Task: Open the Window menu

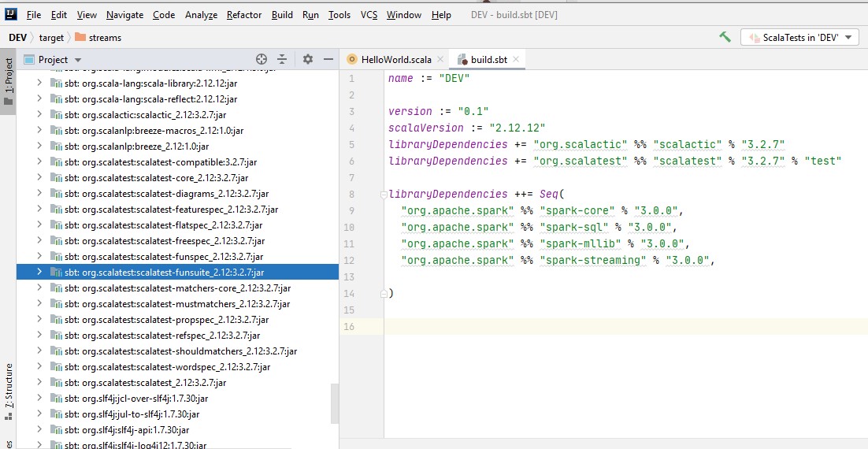Action: (404, 15)
